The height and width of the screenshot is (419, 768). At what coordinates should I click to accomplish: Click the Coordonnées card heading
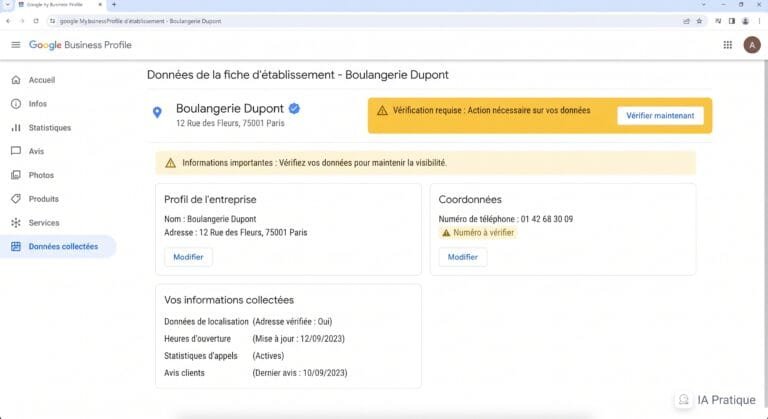470,199
